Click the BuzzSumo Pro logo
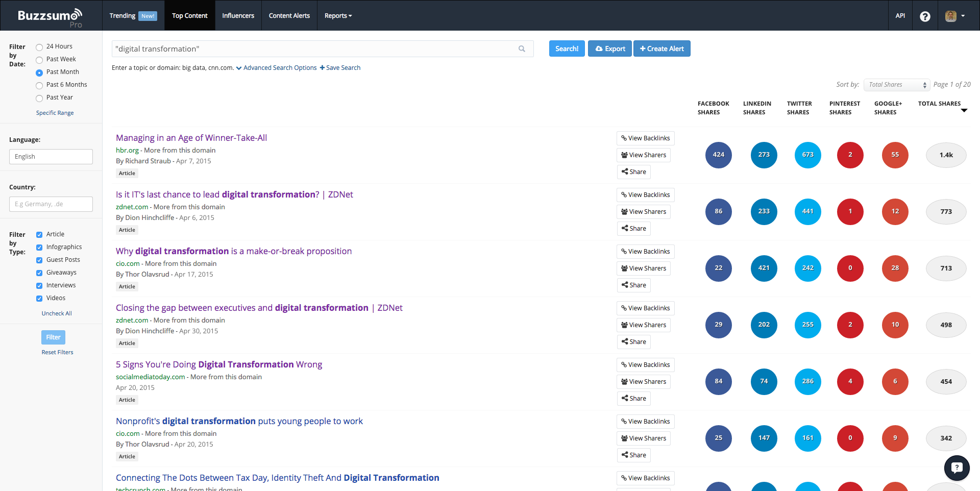The width and height of the screenshot is (980, 491). [x=50, y=17]
